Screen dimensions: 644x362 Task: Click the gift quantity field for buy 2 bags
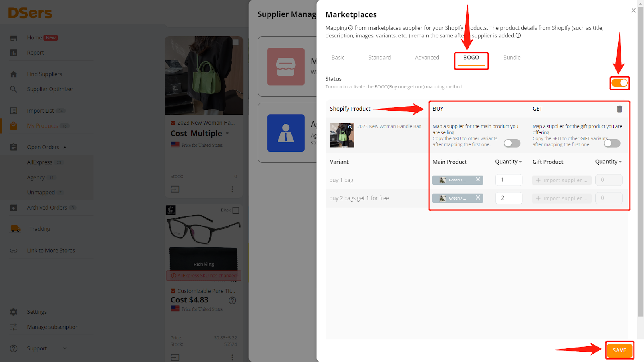pos(609,198)
